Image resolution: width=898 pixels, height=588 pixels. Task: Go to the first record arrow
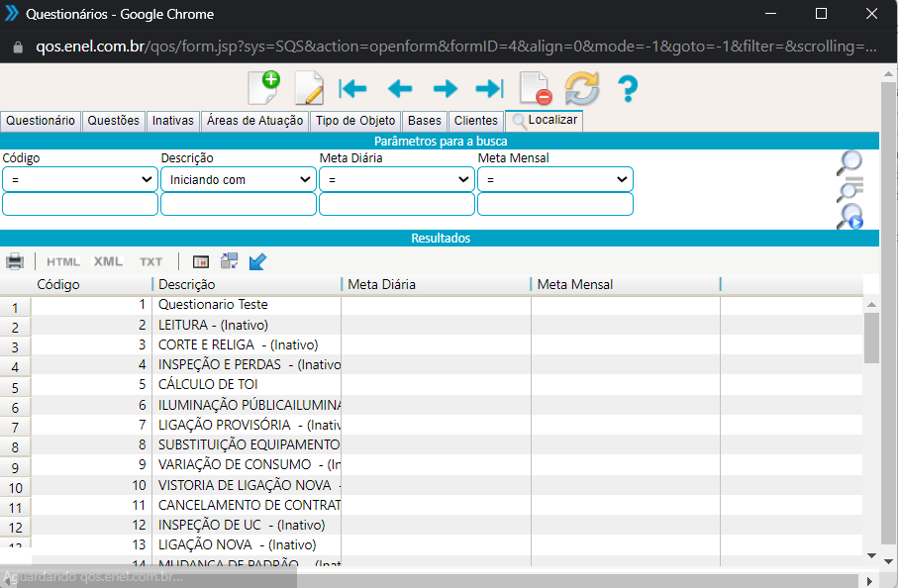pyautogui.click(x=352, y=89)
